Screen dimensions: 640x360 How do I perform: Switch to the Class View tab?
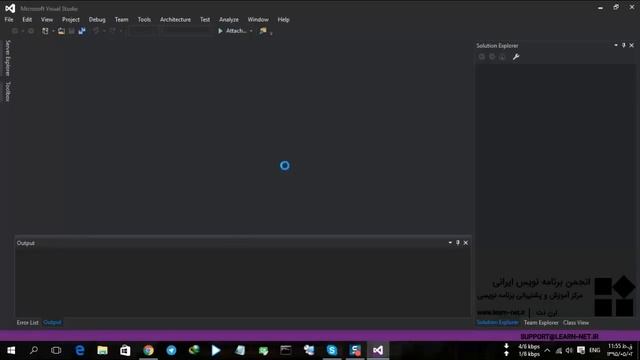pyautogui.click(x=576, y=322)
